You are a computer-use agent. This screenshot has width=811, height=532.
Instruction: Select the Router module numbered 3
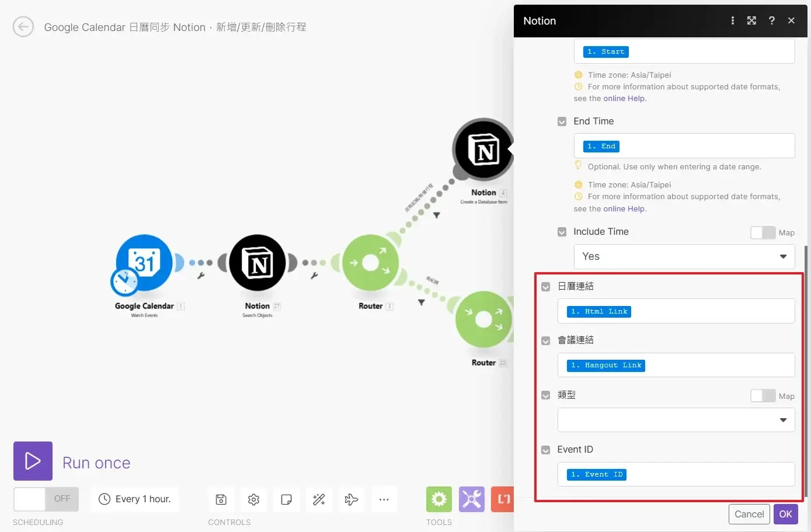coord(371,263)
